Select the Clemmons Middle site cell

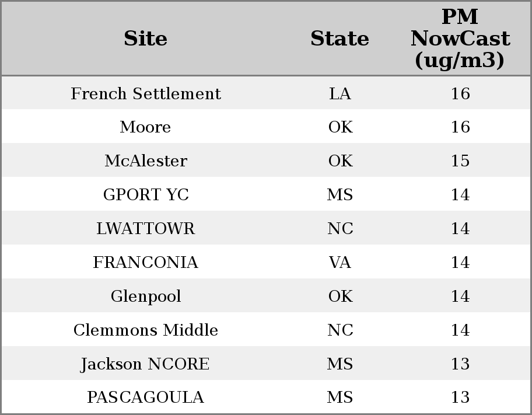146,330
